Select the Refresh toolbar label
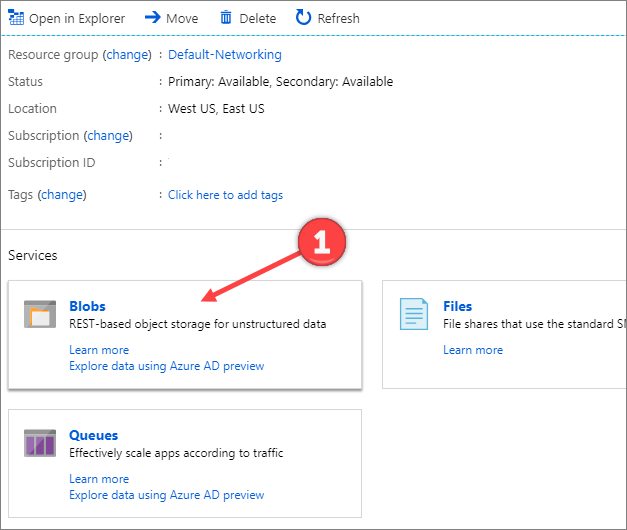 pos(338,18)
